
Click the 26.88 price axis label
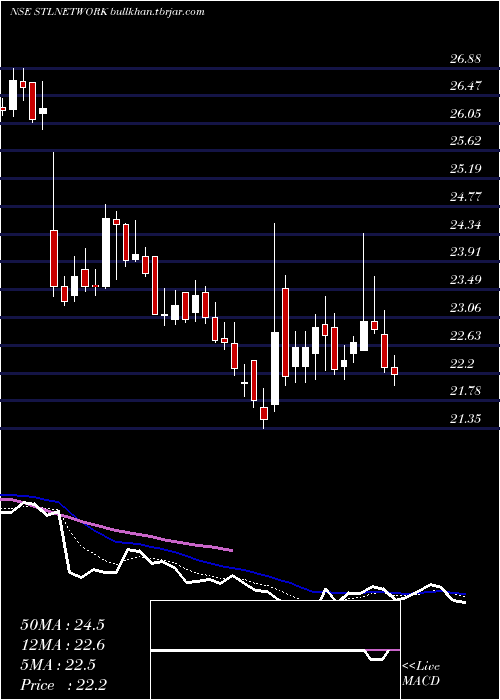tap(466, 59)
